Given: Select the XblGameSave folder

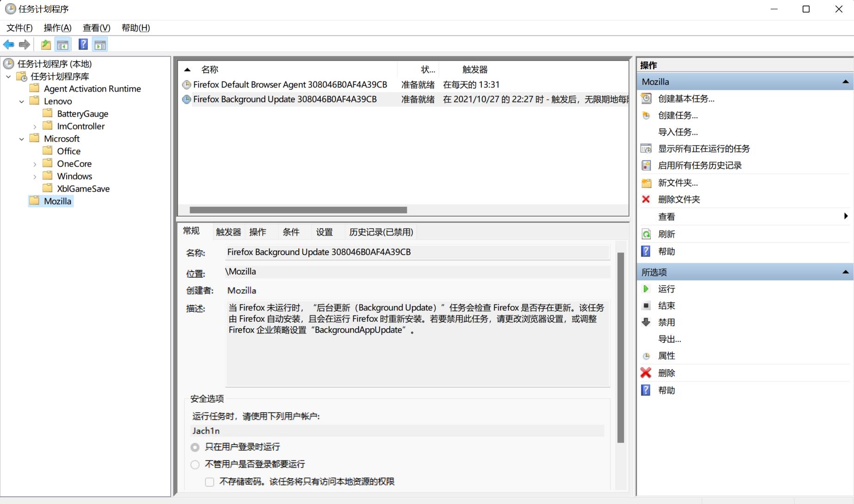Looking at the screenshot, I should tap(83, 189).
